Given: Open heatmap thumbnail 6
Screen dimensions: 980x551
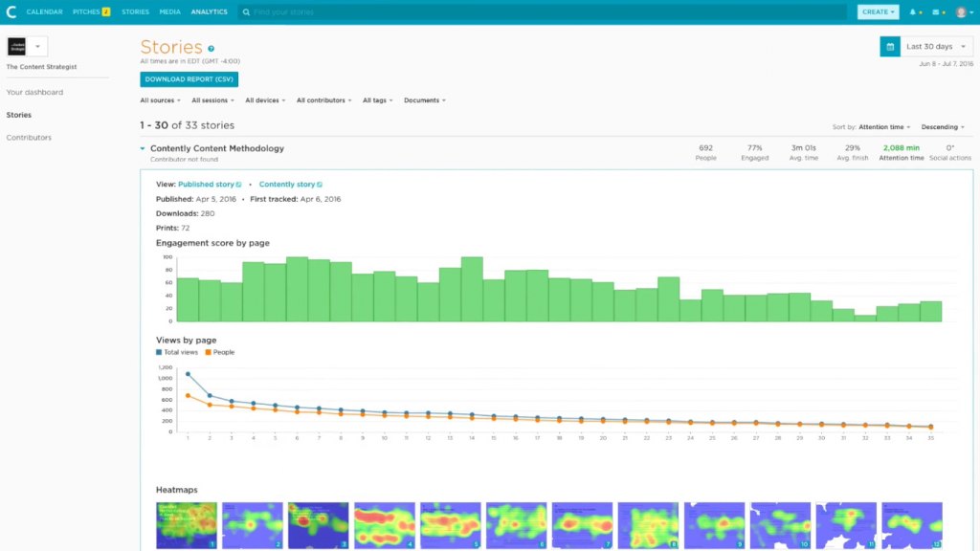Looking at the screenshot, I should pos(516,525).
